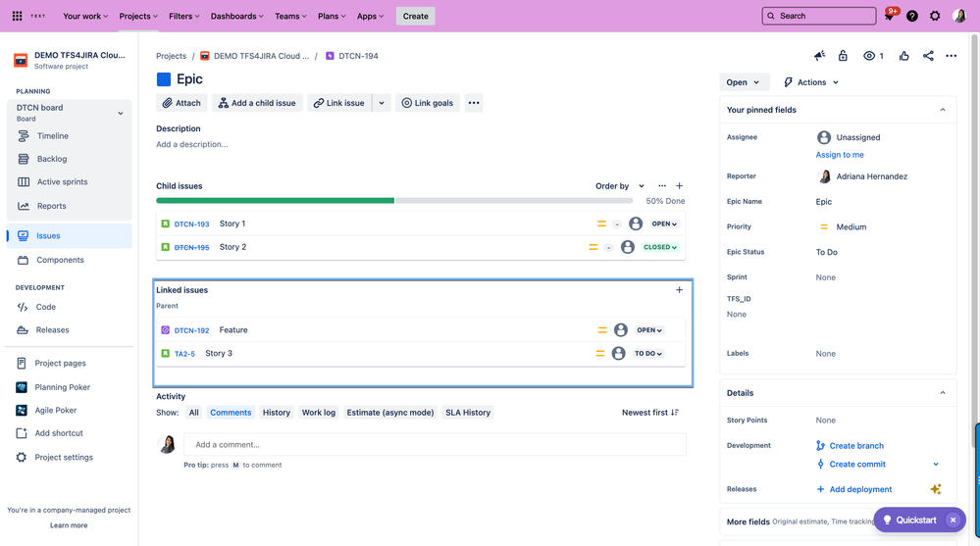
Task: Show All activity tab
Action: click(x=194, y=413)
